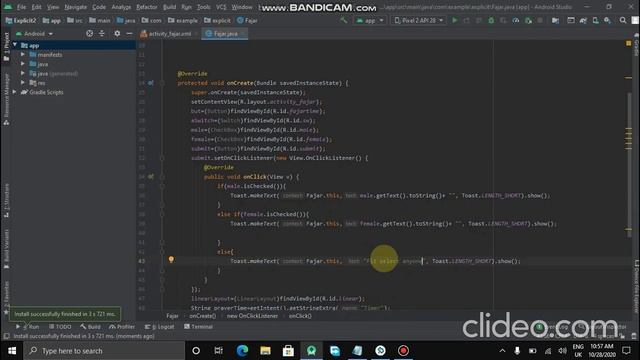The height and width of the screenshot is (360, 640).
Task: Click fold marker beside the else line
Action: pyautogui.click(x=162, y=252)
